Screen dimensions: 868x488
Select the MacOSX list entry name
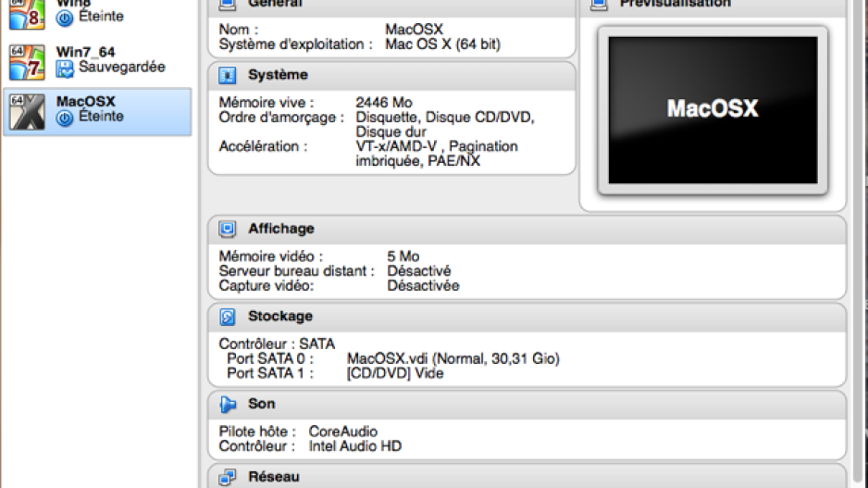pos(86,101)
